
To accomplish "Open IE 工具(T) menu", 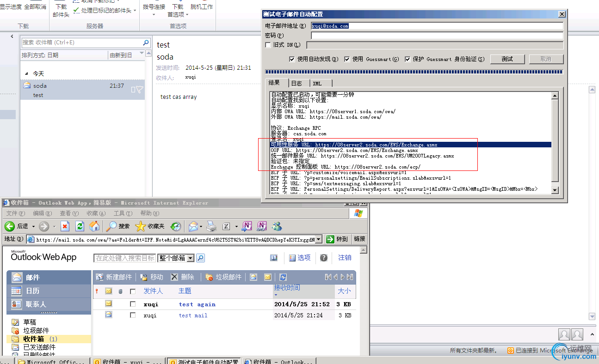I will point(123,213).
